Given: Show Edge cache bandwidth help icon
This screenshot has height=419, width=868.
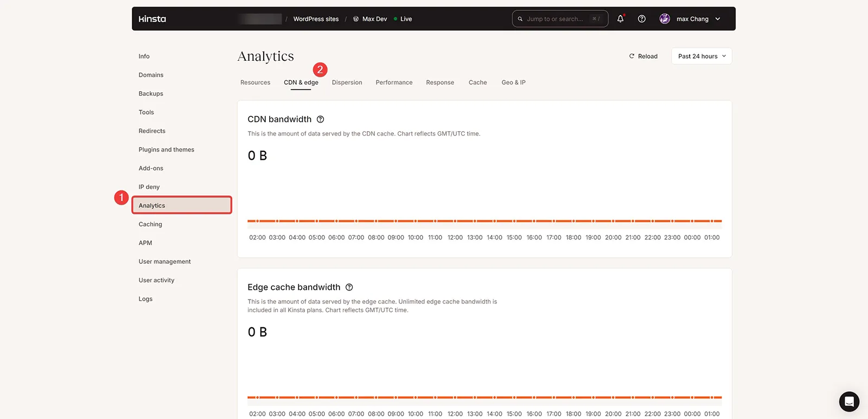Looking at the screenshot, I should 349,287.
